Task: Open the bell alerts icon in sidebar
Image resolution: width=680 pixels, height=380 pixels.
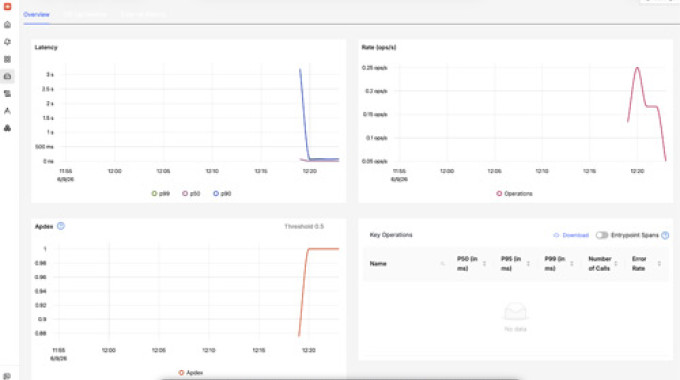Action: point(7,42)
